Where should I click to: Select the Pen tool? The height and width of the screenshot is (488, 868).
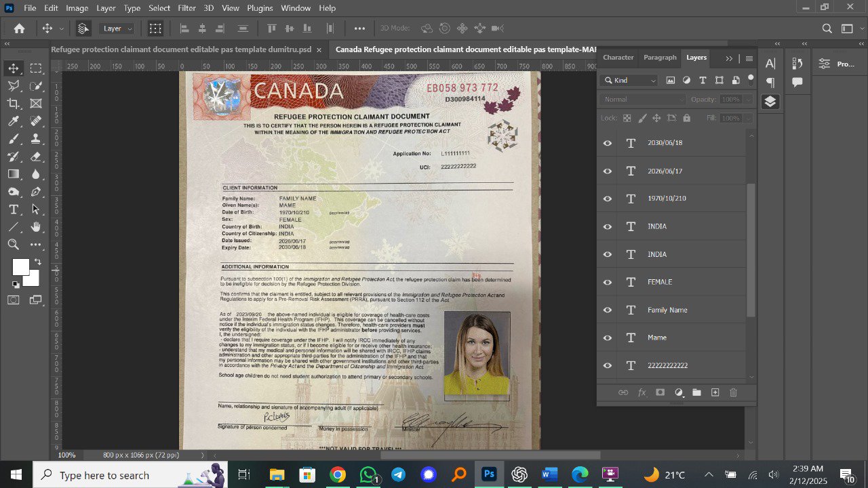(x=36, y=192)
